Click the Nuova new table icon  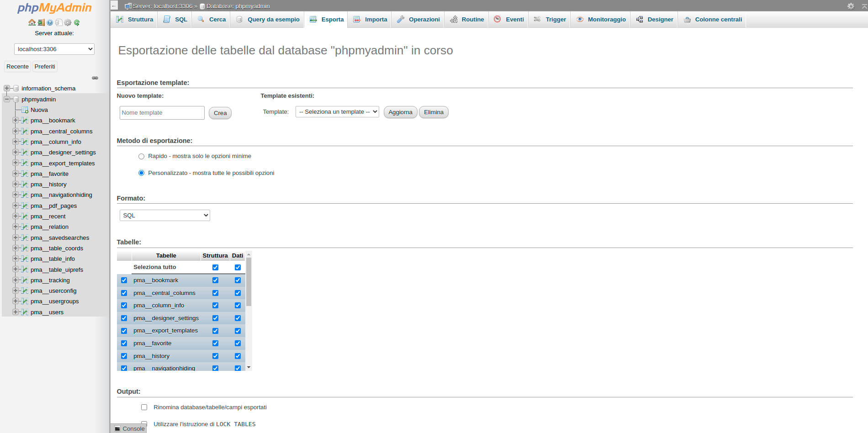25,110
